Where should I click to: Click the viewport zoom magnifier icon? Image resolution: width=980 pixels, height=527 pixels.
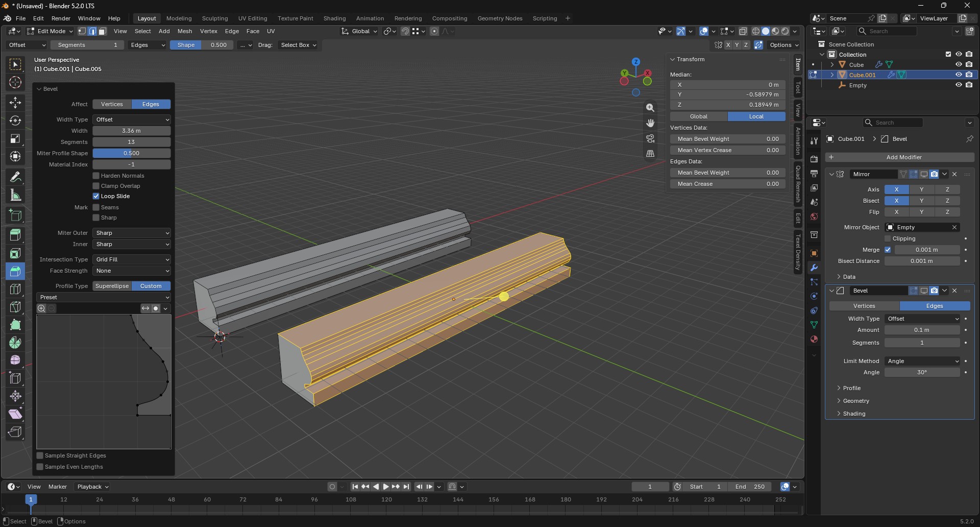click(x=650, y=108)
